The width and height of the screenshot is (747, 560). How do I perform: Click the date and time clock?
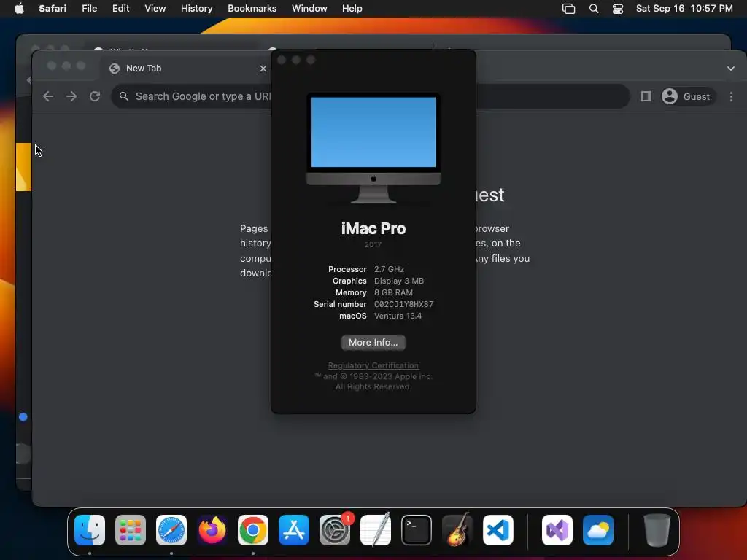[684, 9]
